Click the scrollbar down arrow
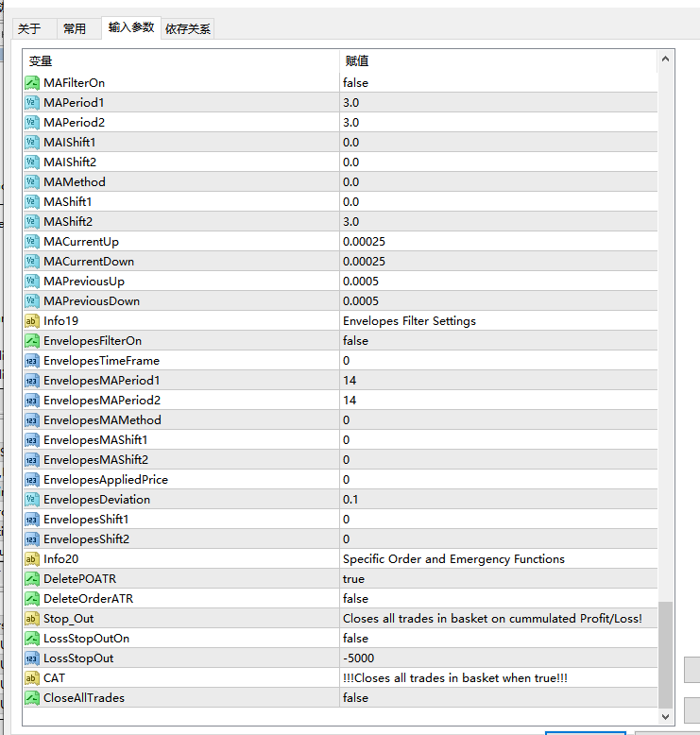 (x=665, y=717)
